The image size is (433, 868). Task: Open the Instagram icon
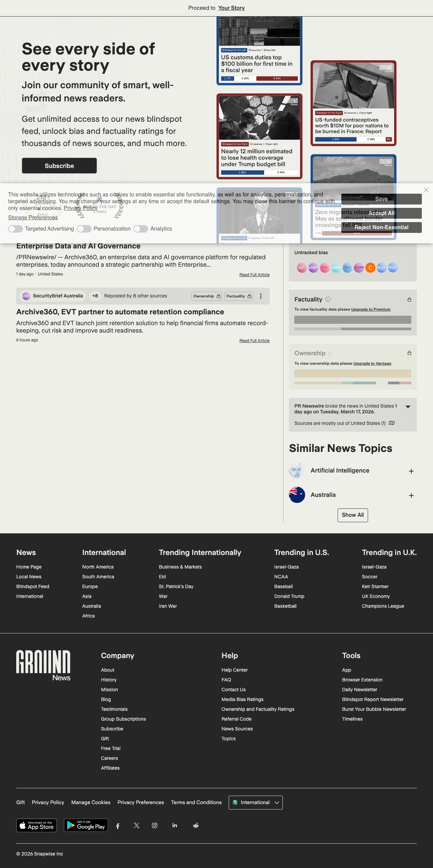point(155,825)
